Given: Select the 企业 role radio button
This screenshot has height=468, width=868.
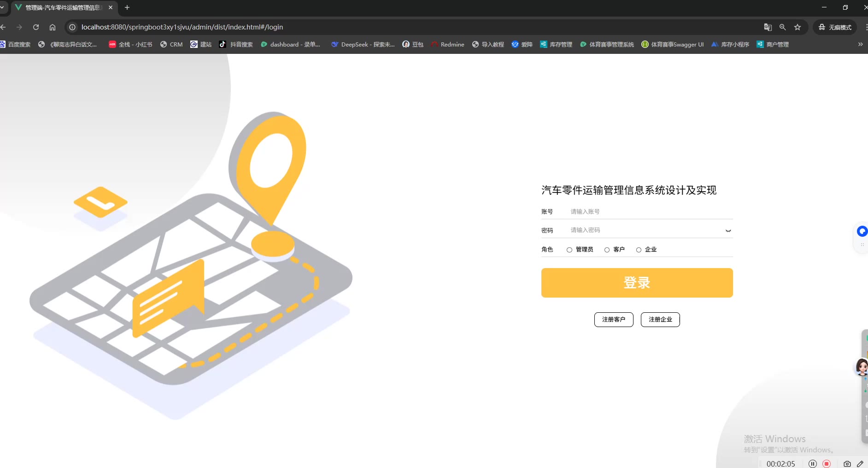Looking at the screenshot, I should (x=639, y=250).
